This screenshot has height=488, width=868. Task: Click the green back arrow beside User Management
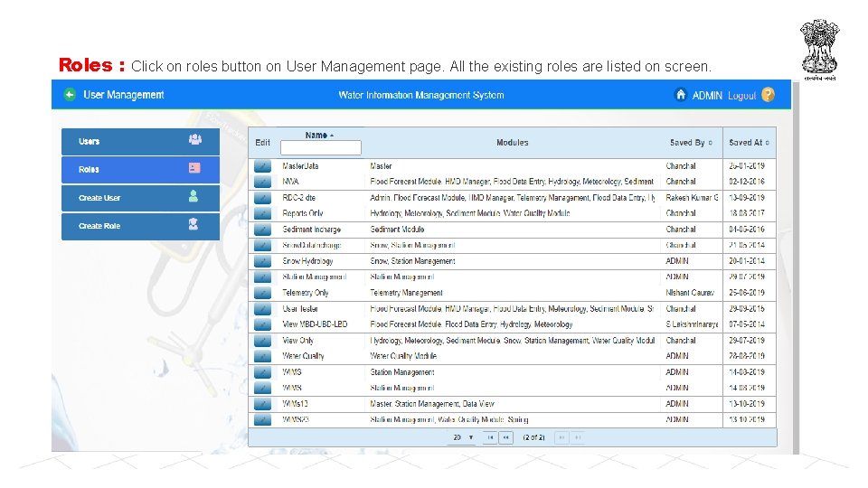pos(70,95)
